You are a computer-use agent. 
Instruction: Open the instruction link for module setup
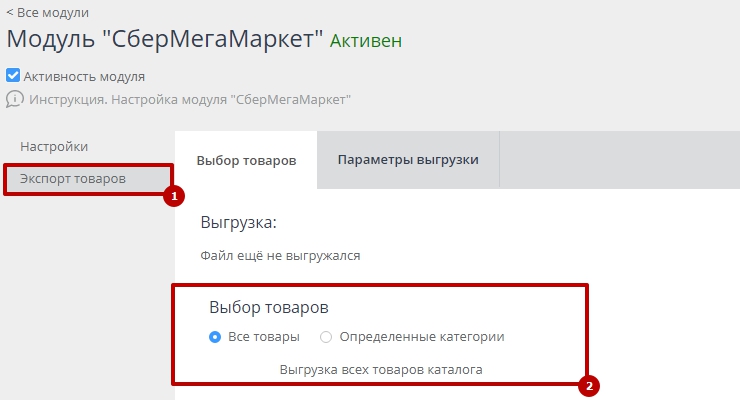(190, 100)
